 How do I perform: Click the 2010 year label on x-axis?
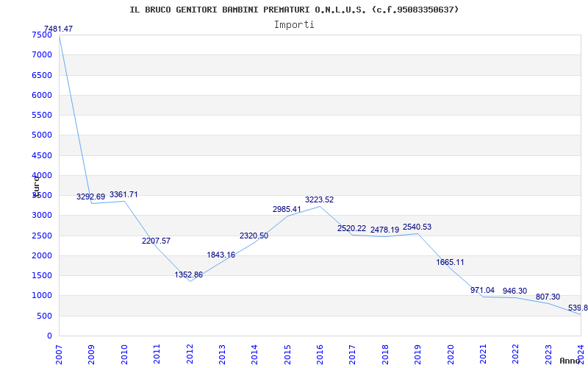[123, 354]
